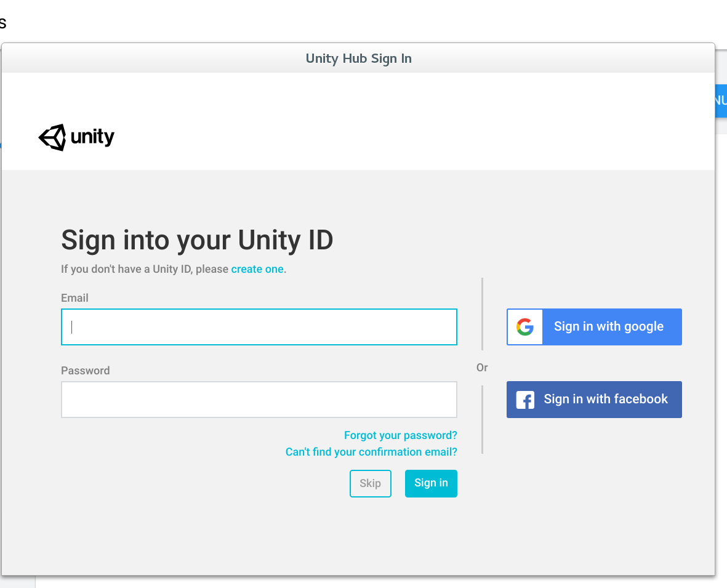This screenshot has width=727, height=588.
Task: Click the "Unity Hub Sign In" title bar
Action: pyautogui.click(x=358, y=58)
